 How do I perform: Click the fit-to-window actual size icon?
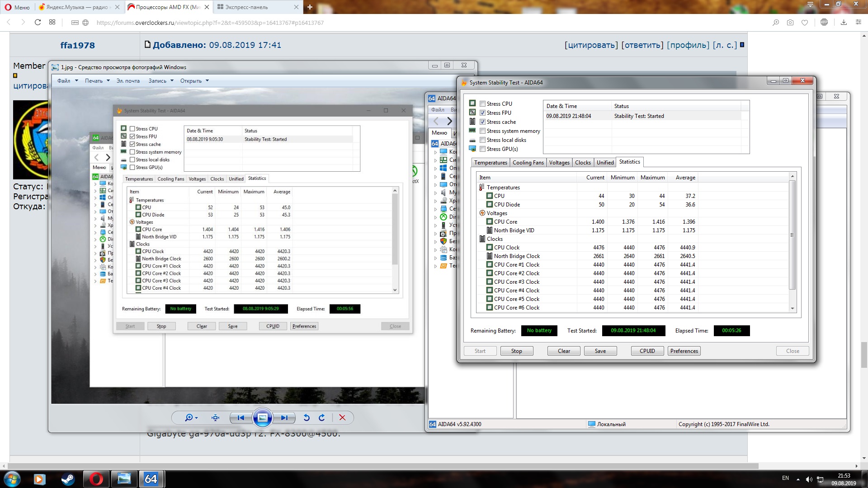pyautogui.click(x=216, y=418)
